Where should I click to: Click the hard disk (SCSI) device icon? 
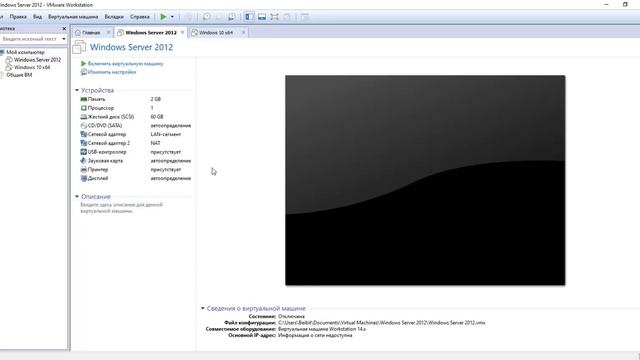pos(84,117)
